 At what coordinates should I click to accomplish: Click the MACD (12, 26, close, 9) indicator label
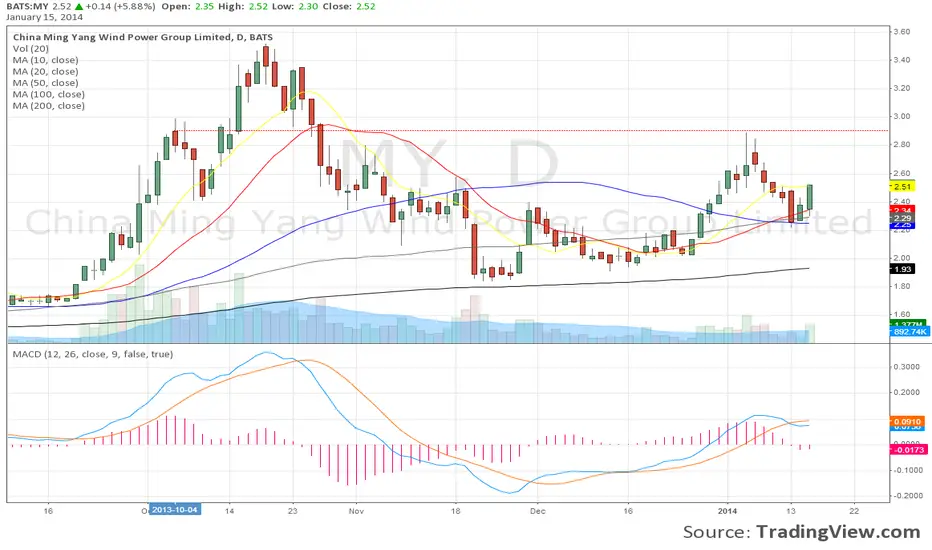[93, 354]
